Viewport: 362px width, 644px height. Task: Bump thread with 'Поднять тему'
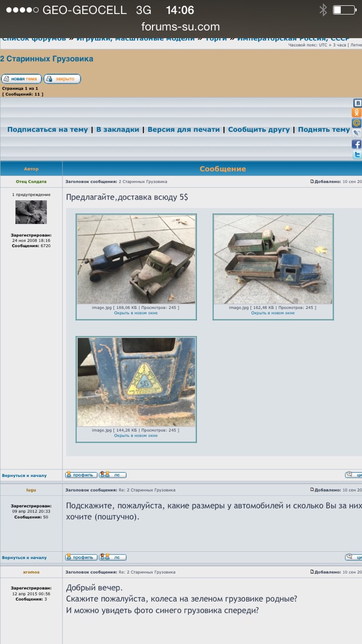[324, 129]
